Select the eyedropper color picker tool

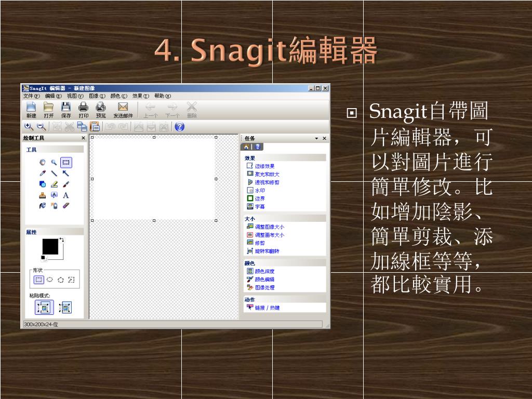point(43,174)
